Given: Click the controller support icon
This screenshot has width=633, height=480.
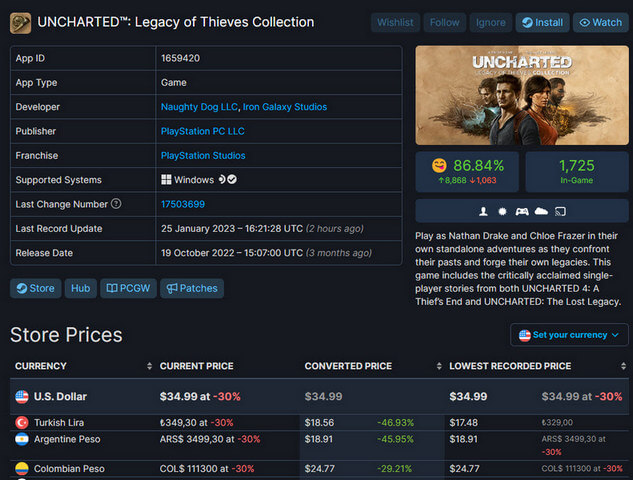Looking at the screenshot, I should [522, 211].
